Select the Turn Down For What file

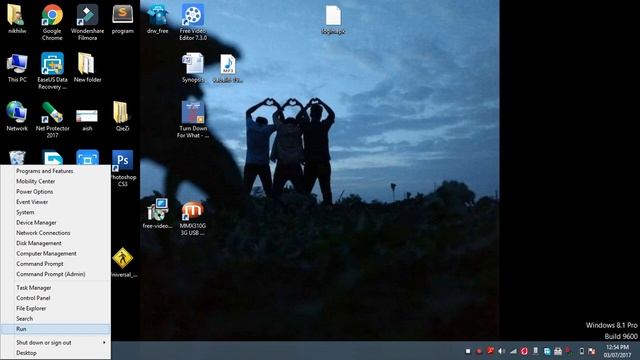pyautogui.click(x=193, y=120)
